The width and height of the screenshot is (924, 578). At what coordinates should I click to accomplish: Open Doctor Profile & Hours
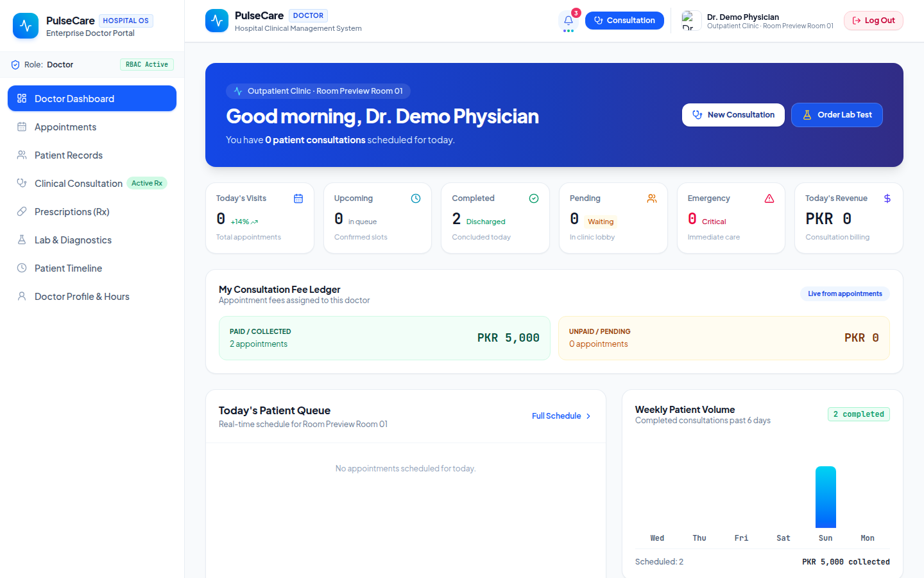point(92,297)
